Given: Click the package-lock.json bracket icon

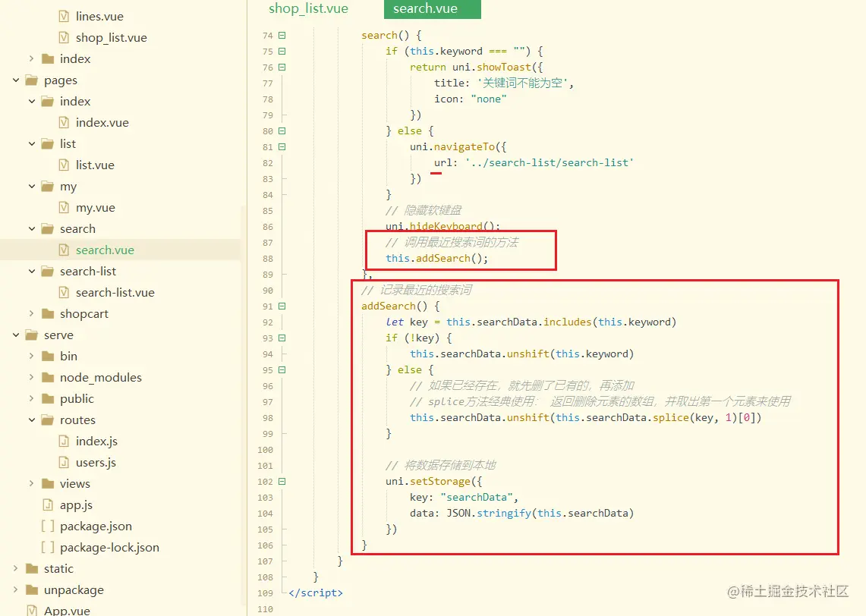Looking at the screenshot, I should tap(48, 548).
